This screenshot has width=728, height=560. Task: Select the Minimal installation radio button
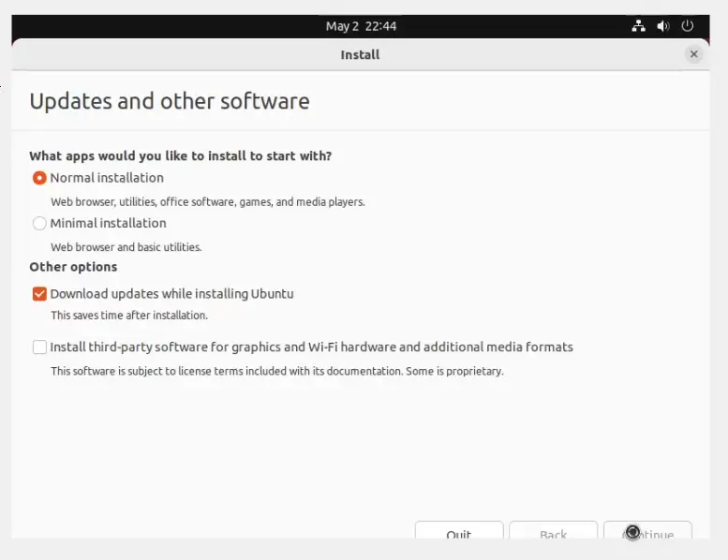tap(39, 223)
